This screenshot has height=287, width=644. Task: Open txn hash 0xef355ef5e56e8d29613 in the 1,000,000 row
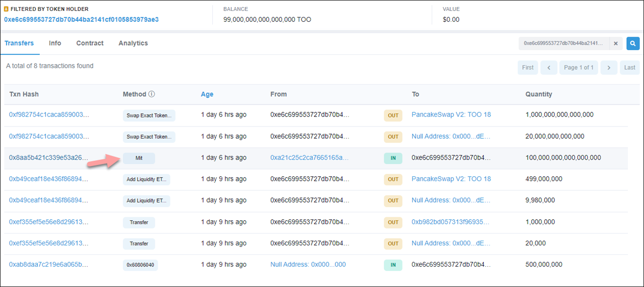pyautogui.click(x=49, y=222)
